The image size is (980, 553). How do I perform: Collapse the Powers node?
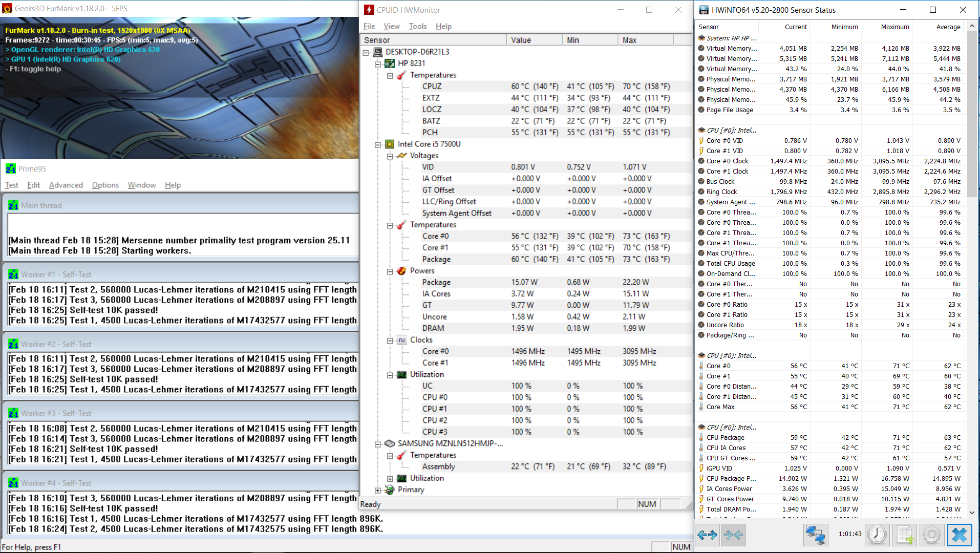point(390,271)
